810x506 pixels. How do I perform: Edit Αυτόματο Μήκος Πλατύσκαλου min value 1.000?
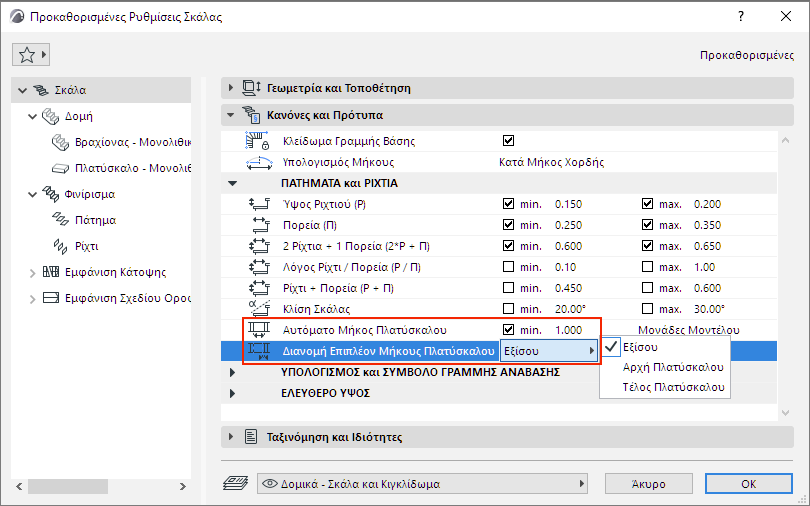point(568,330)
